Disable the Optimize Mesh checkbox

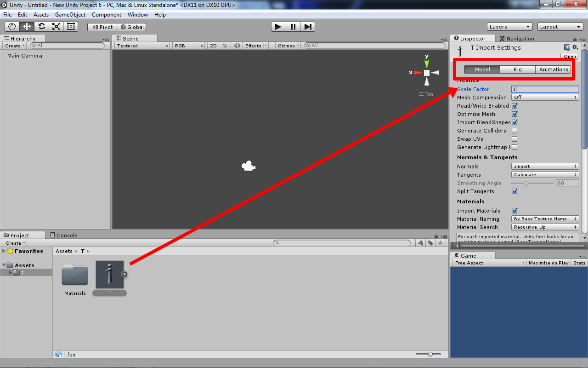pos(514,114)
